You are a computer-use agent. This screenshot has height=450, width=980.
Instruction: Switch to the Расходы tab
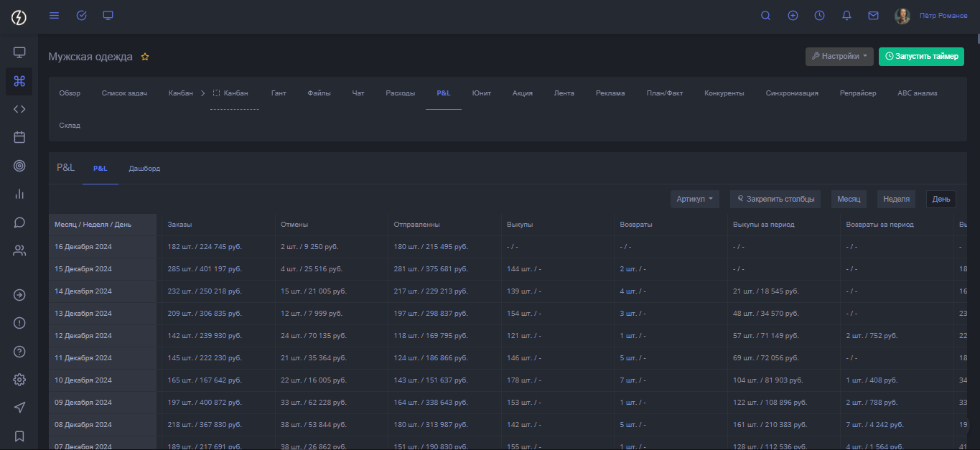tap(400, 93)
